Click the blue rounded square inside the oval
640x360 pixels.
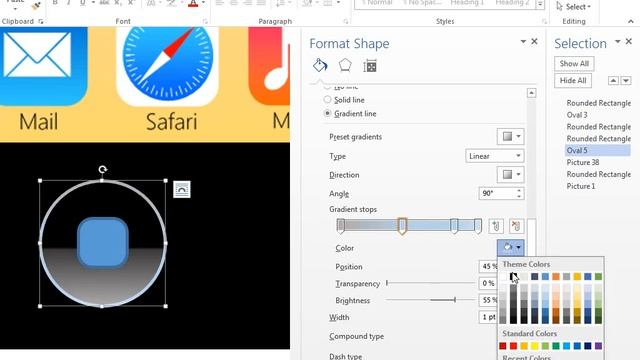tap(103, 242)
